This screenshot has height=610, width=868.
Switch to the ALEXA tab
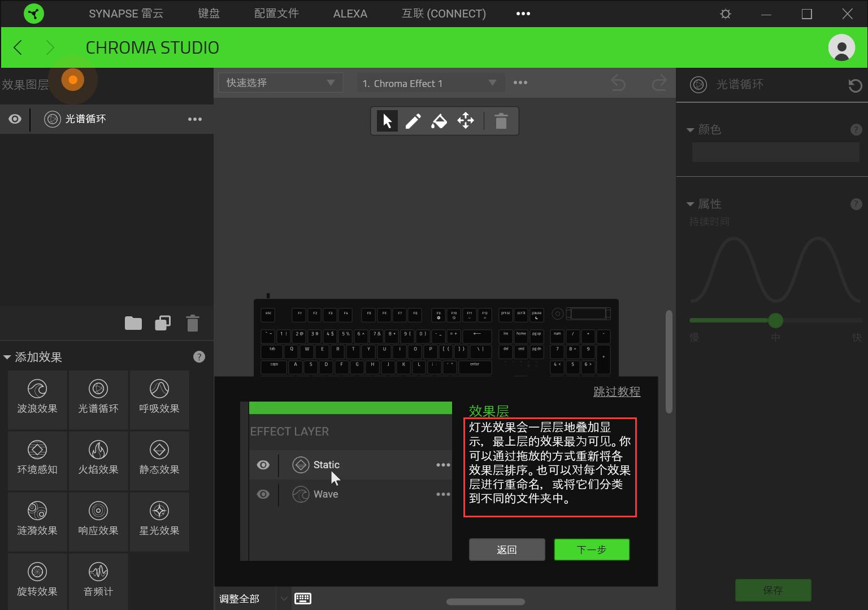click(350, 14)
